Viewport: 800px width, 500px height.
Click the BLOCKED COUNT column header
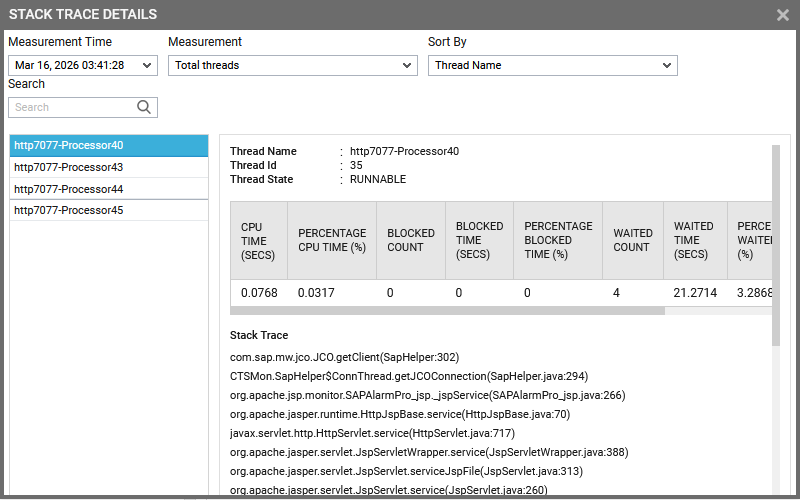click(x=410, y=240)
